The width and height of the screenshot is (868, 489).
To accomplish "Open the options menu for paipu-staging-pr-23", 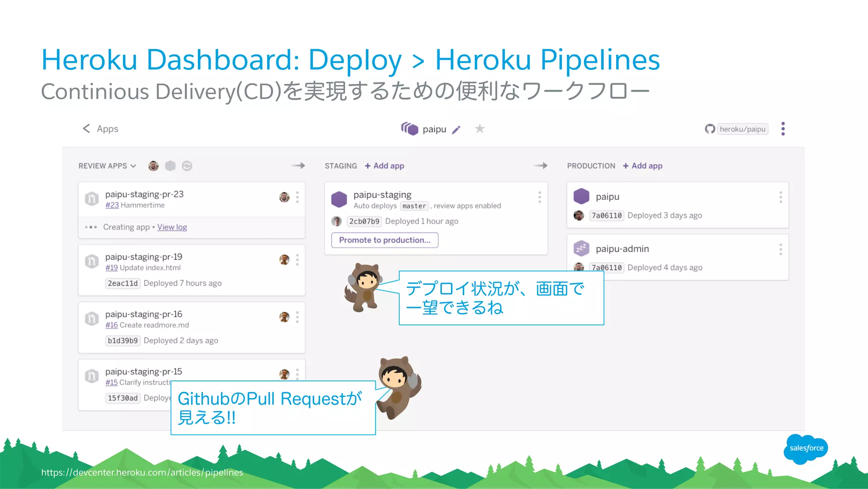I will point(298,197).
